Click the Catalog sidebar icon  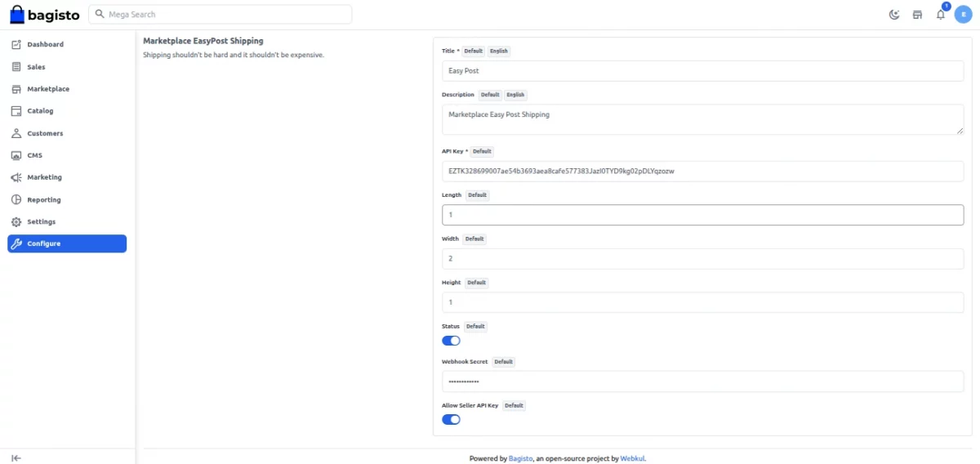coord(16,111)
